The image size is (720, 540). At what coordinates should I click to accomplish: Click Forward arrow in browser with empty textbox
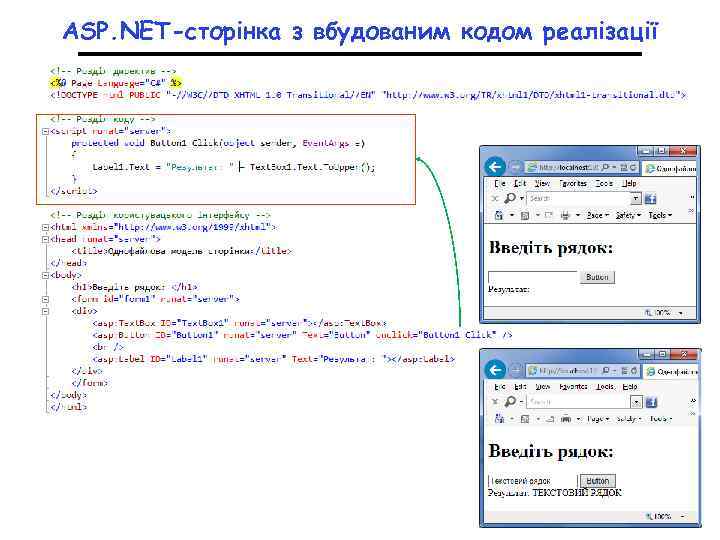click(516, 167)
